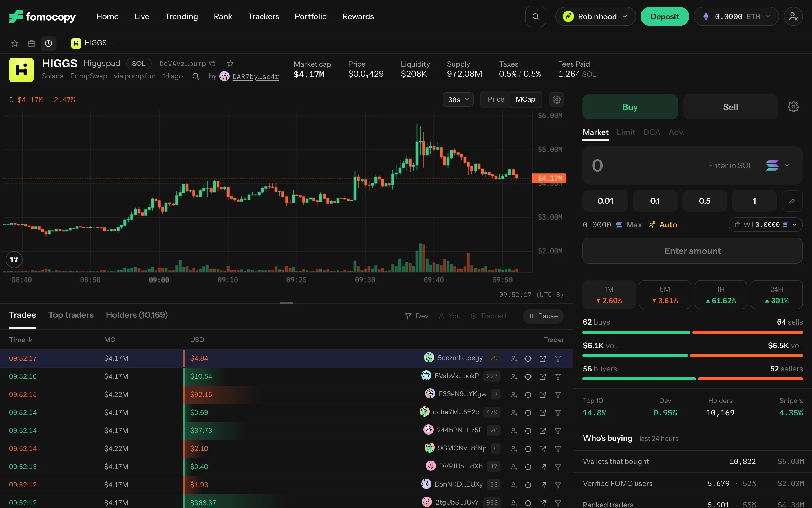The width and height of the screenshot is (812, 508).
Task: Choose the 0.5 SOL preset amount
Action: [x=704, y=201]
